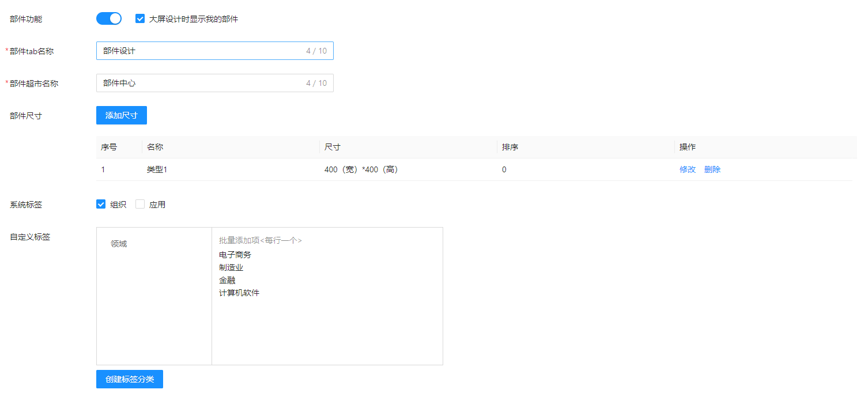Viewport: 868px width, 397px height.
Task: Click 修改 link for 类型1 row
Action: coord(688,169)
